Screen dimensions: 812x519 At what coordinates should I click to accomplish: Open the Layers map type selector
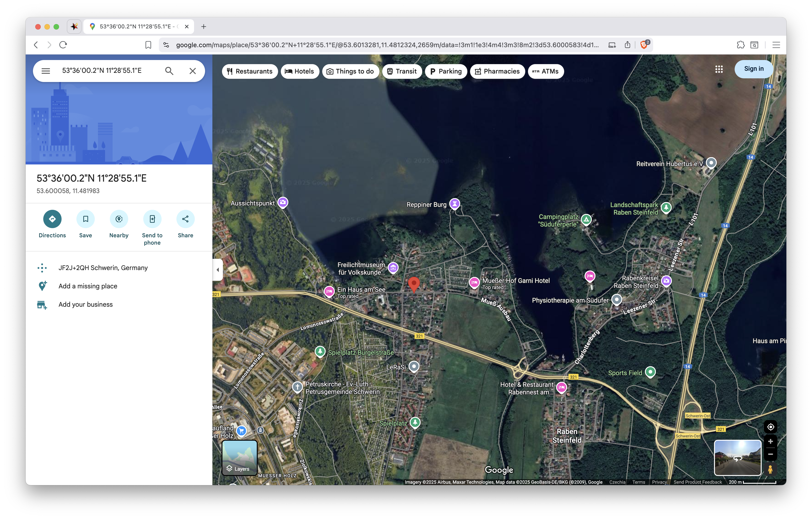pos(239,458)
